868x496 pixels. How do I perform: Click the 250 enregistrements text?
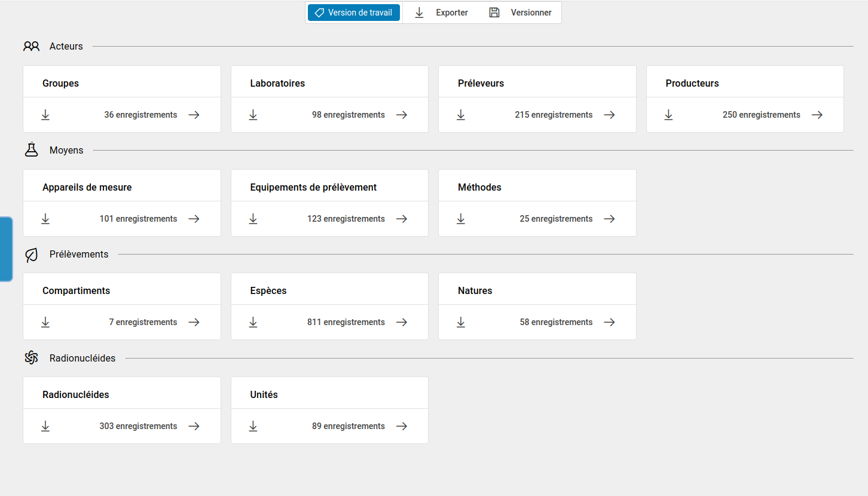(x=761, y=115)
